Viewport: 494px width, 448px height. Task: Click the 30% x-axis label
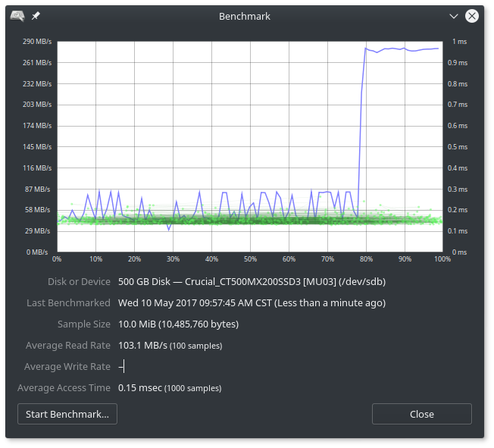173,258
